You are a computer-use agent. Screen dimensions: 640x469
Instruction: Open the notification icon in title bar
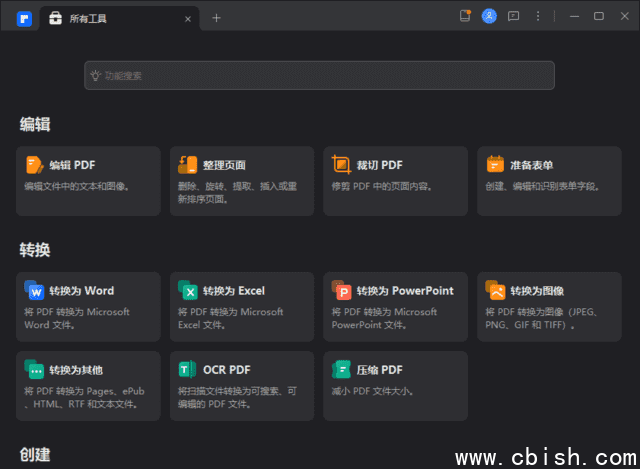[464, 16]
